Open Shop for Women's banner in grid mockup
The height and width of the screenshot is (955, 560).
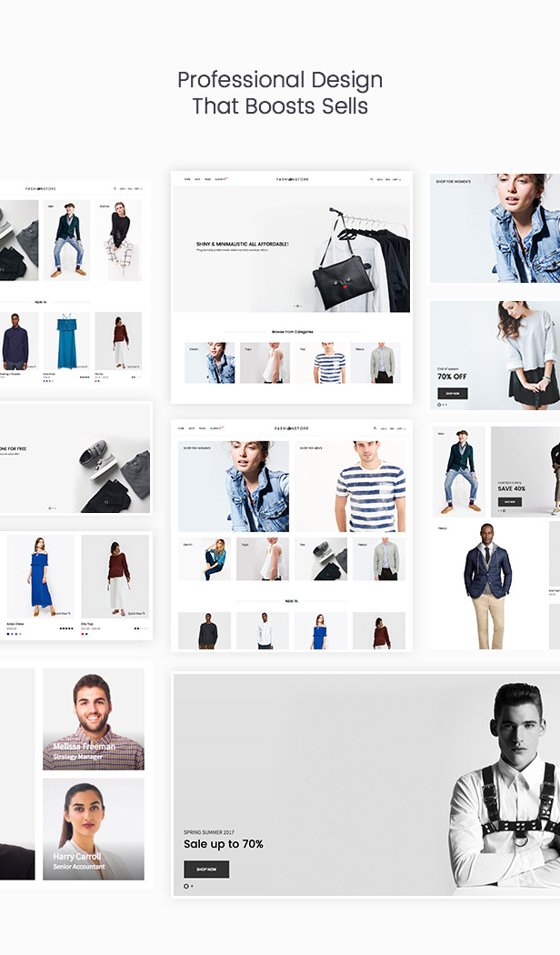click(x=234, y=487)
